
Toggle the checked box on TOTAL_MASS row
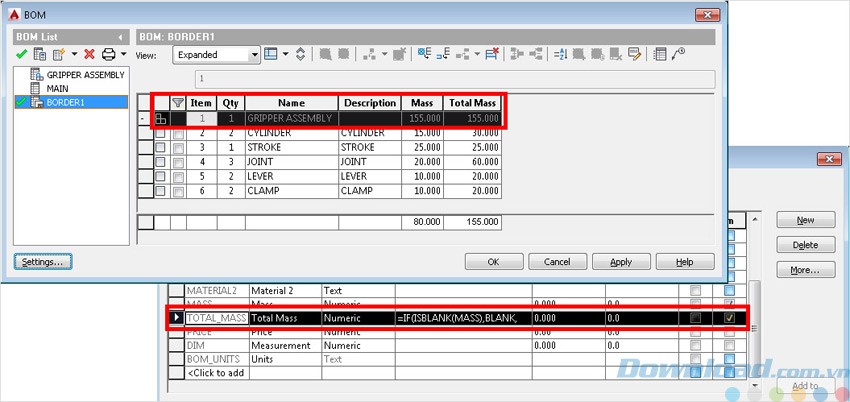point(729,318)
